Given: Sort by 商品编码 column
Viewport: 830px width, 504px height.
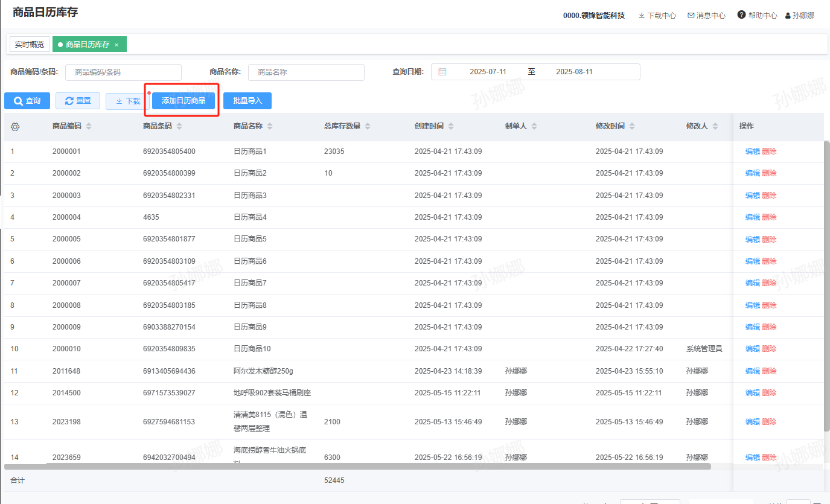Looking at the screenshot, I should 89,127.
